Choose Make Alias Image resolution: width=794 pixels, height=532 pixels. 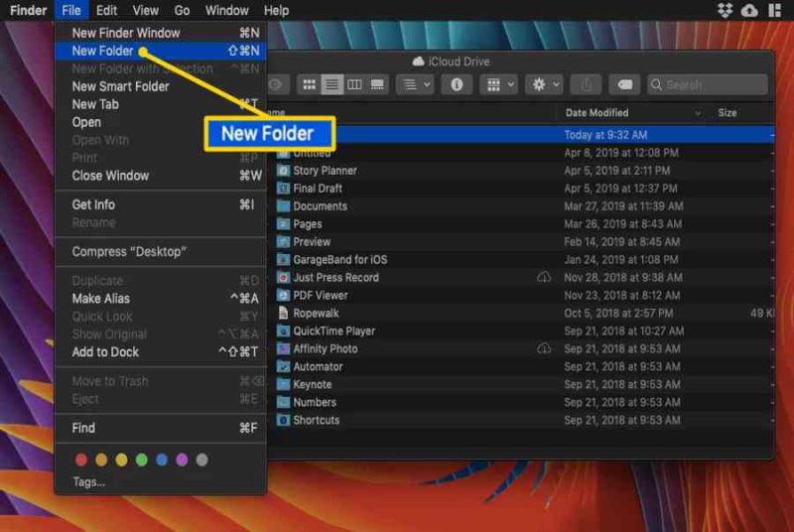click(x=161, y=299)
